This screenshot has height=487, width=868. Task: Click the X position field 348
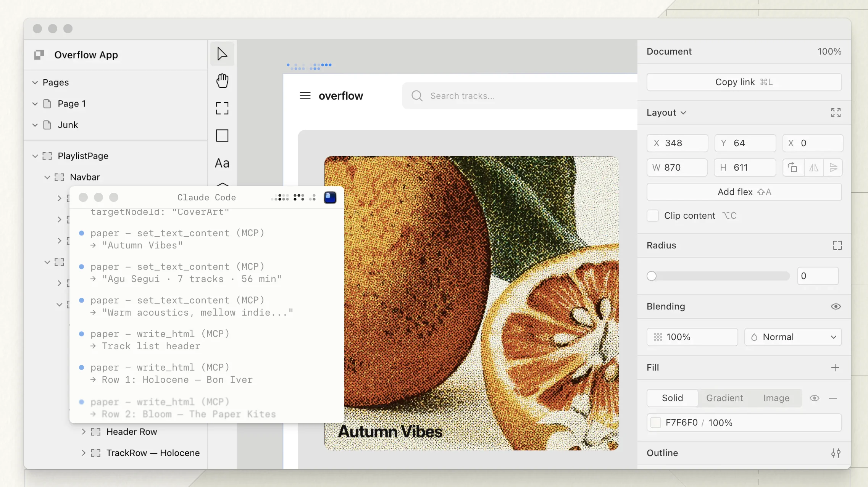click(677, 143)
